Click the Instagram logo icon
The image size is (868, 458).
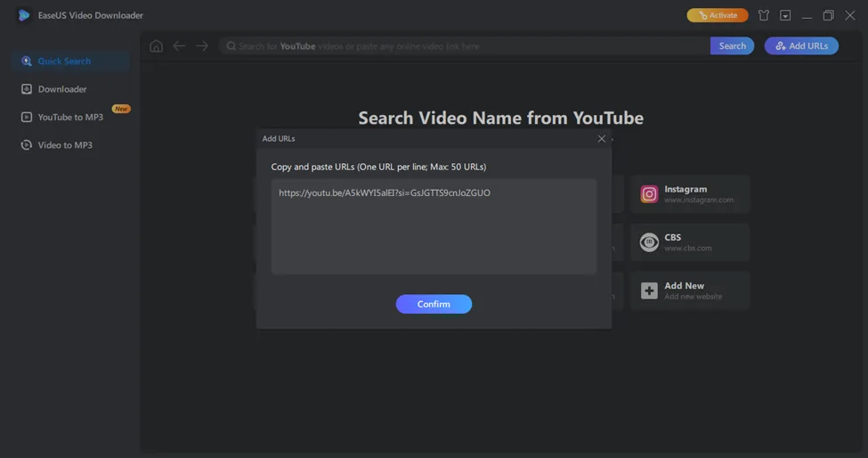point(649,194)
